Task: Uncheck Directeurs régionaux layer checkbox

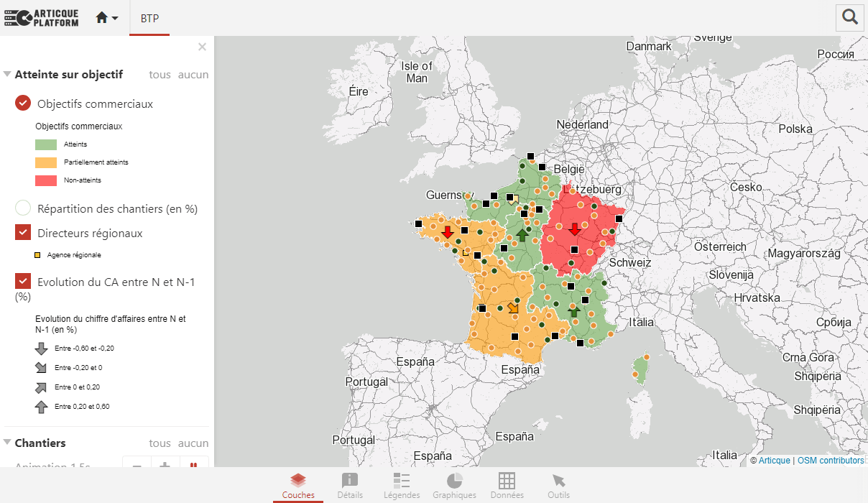Action: coord(23,233)
